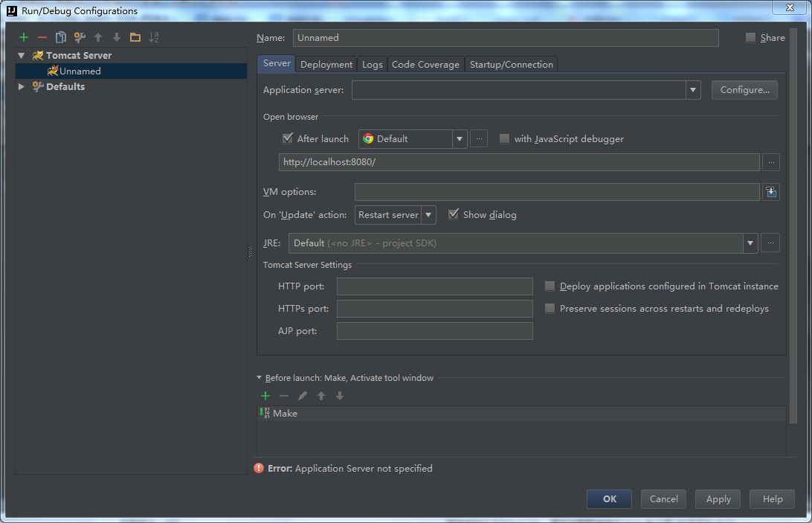812x523 pixels.
Task: Open URL ellipsis button beside localhost field
Action: pos(771,162)
